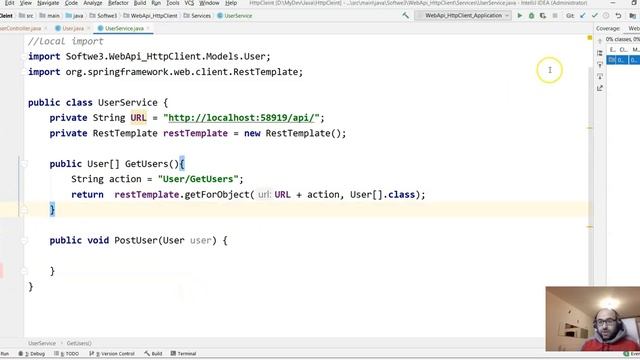Click the src breadcrumb folder

26,16
